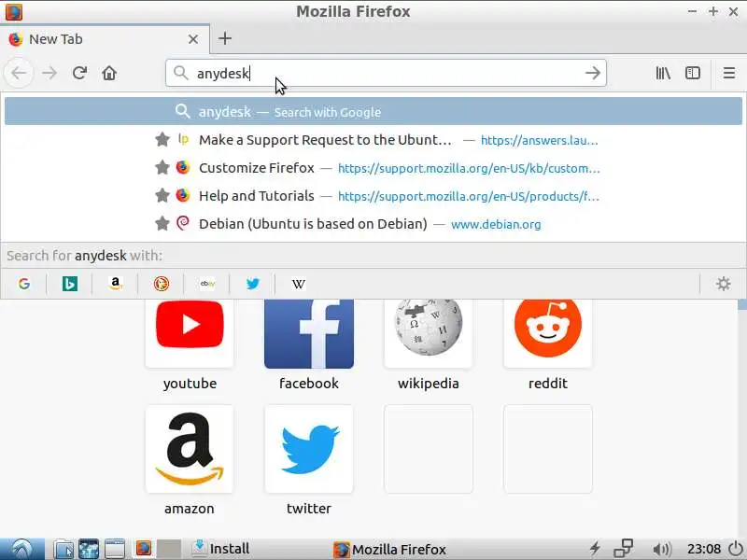The width and height of the screenshot is (747, 560).
Task: Open the Firefox hamburger menu
Action: (728, 74)
